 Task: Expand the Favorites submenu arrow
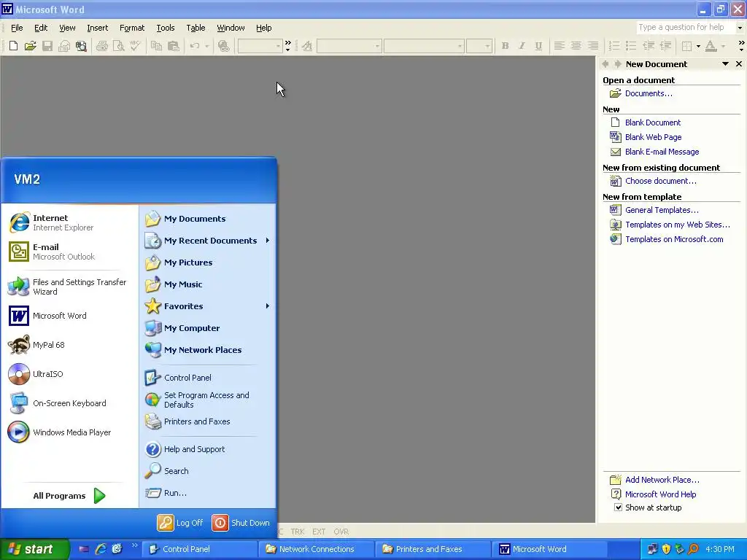268,306
